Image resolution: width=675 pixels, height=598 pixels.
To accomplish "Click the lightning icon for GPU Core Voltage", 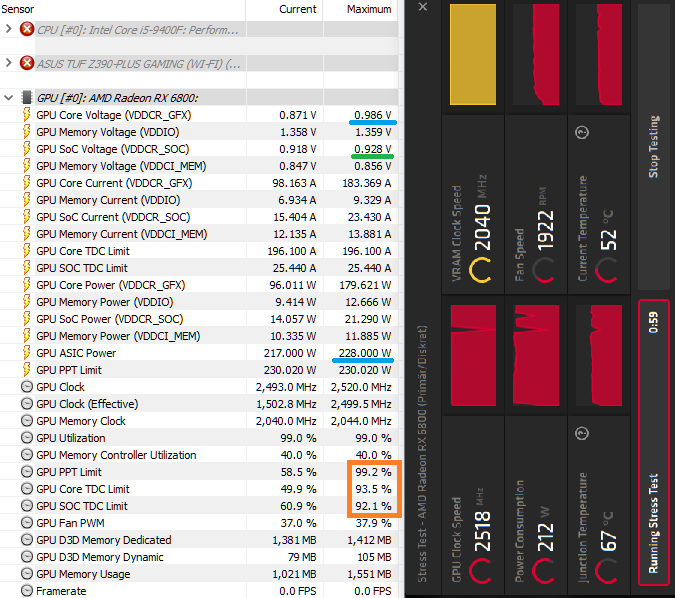I will coord(27,115).
